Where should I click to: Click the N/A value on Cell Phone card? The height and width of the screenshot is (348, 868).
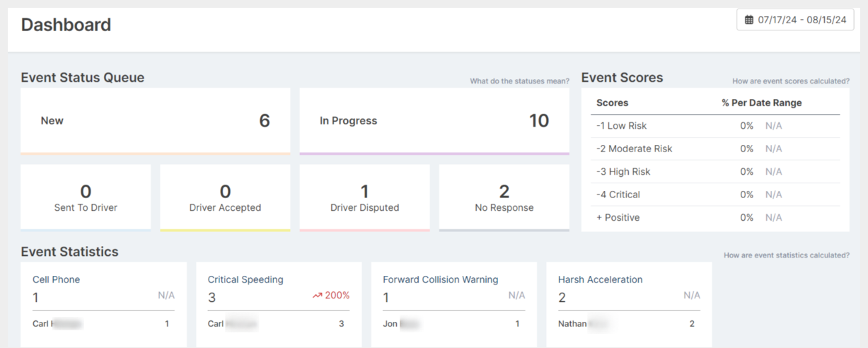pos(166,296)
